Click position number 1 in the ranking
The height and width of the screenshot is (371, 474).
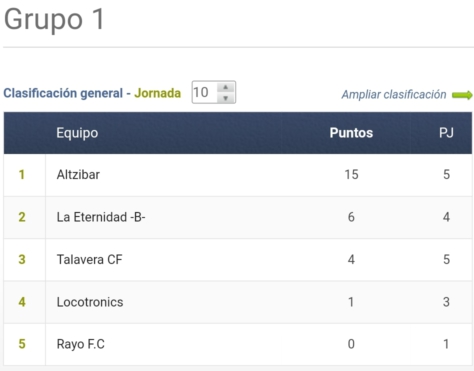tap(22, 175)
